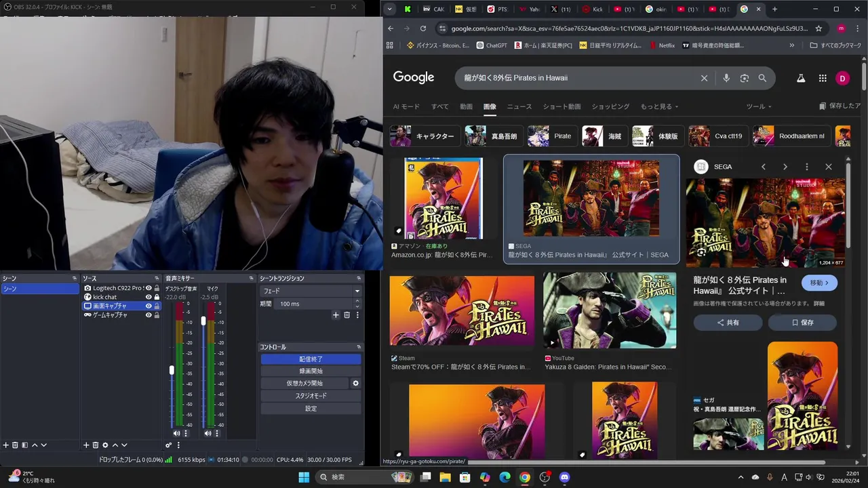Screen dimensions: 868x488
Task: Open preview panel three-dot menu
Action: [x=806, y=167]
